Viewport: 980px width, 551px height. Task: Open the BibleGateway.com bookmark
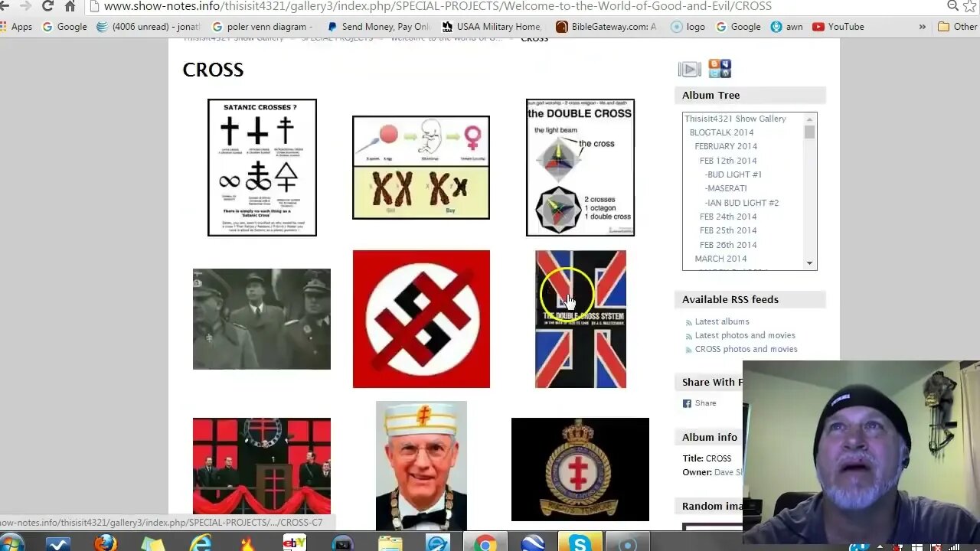[606, 27]
